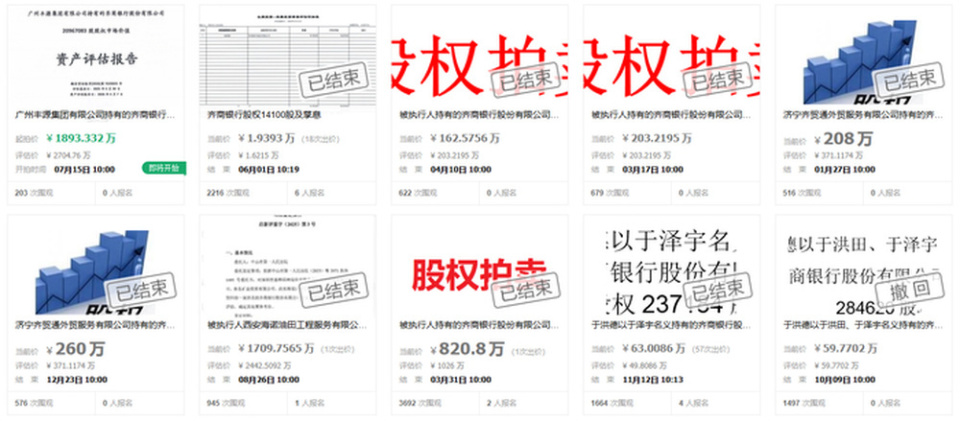This screenshot has width=960, height=421.
Task: Click the end time 03月31日 10:00
Action: coord(461,379)
